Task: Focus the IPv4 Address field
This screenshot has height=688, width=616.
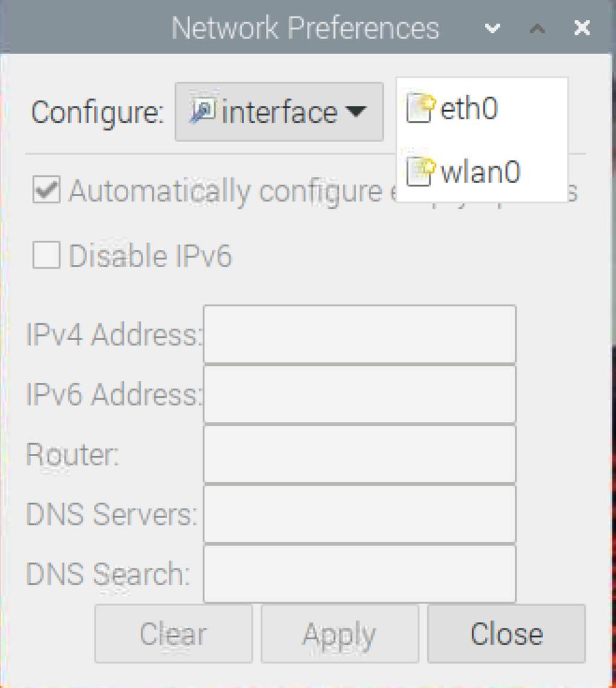Action: (x=360, y=334)
